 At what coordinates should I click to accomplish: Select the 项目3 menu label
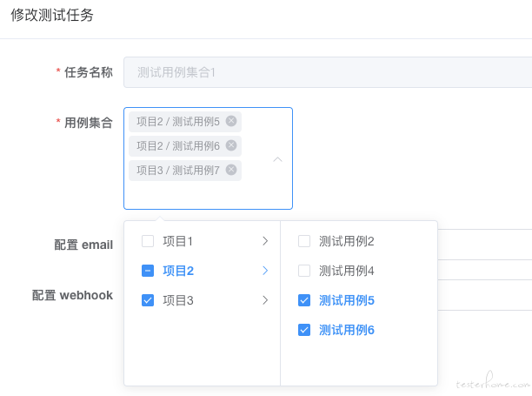pyautogui.click(x=178, y=300)
